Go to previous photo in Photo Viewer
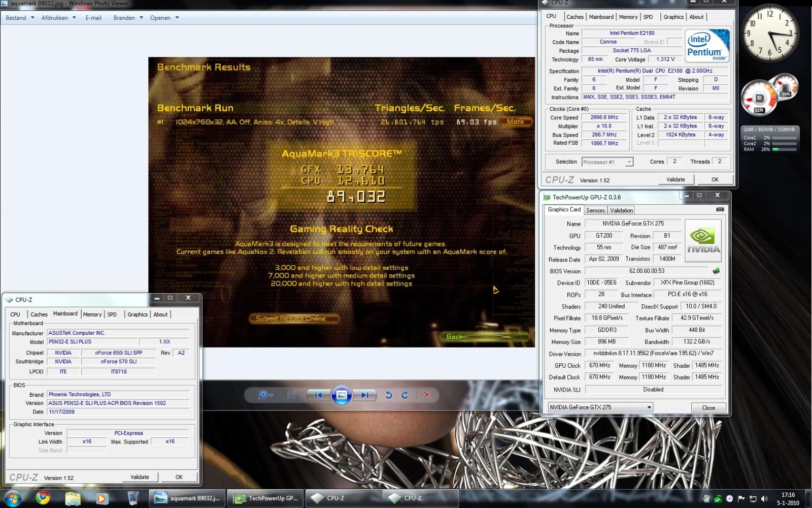Image resolution: width=812 pixels, height=508 pixels. [x=318, y=395]
